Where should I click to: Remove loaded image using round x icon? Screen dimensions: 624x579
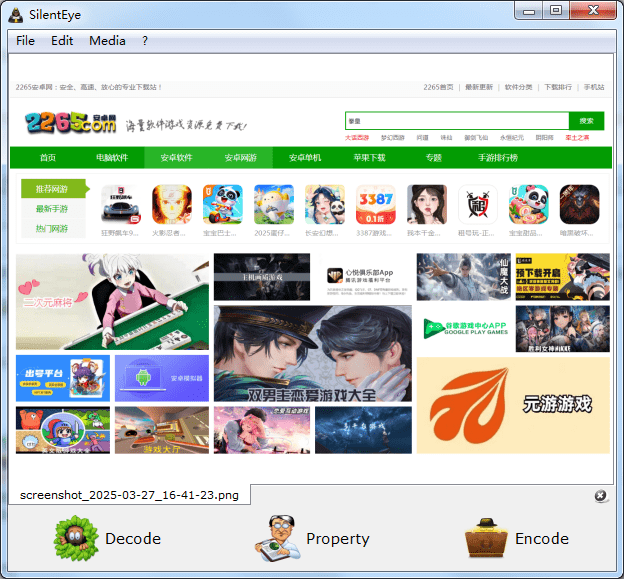600,496
